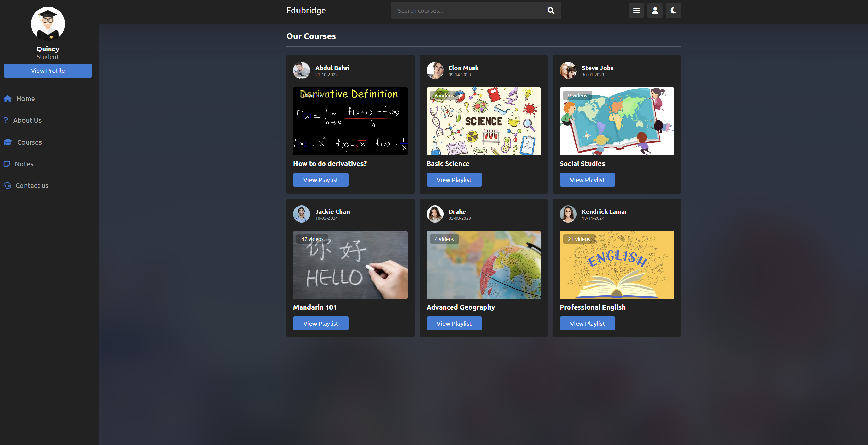Image resolution: width=868 pixels, height=445 pixels.
Task: Select the Courses entry in the sidebar
Action: (29, 142)
